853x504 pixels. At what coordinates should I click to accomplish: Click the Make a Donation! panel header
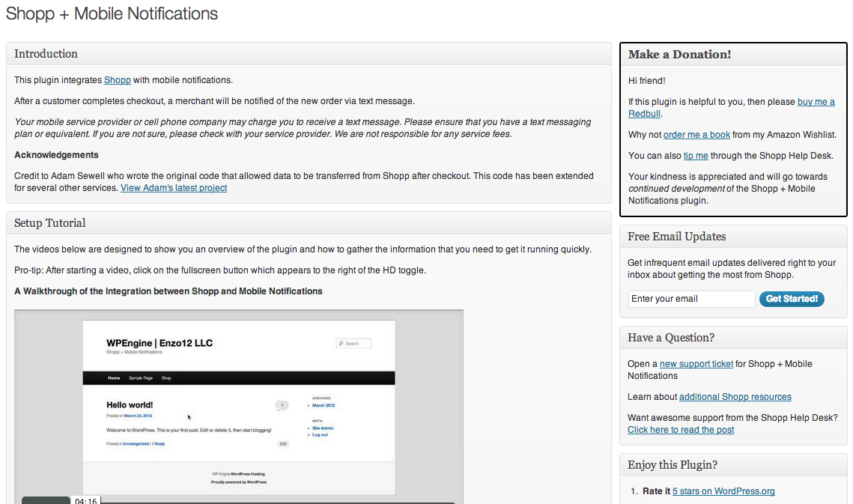coord(733,55)
